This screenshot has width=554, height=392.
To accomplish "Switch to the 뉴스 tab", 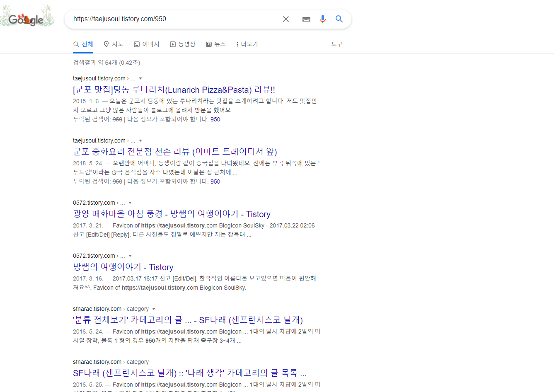I will click(216, 44).
